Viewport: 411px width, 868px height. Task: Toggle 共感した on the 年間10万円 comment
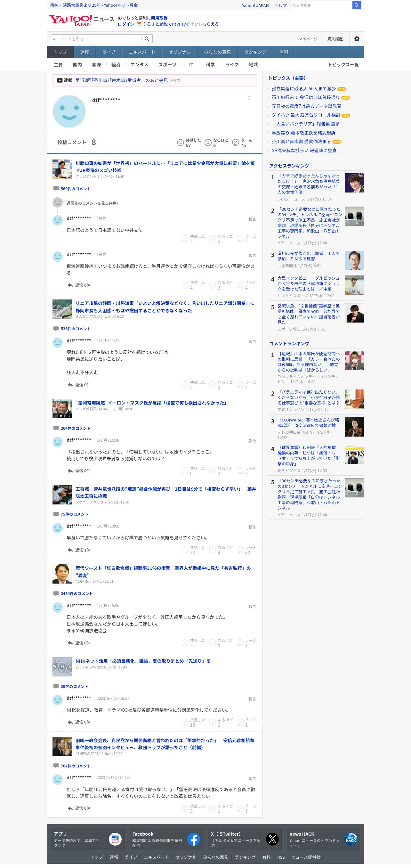pyautogui.click(x=193, y=808)
